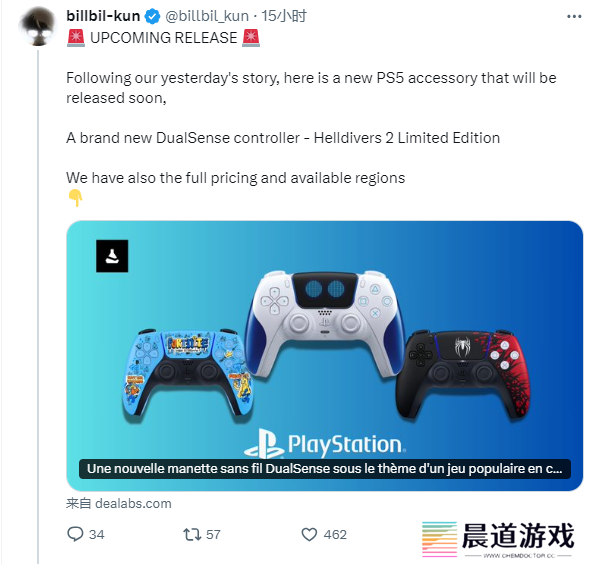
Task: Click the 34 replies count
Action: [97, 534]
